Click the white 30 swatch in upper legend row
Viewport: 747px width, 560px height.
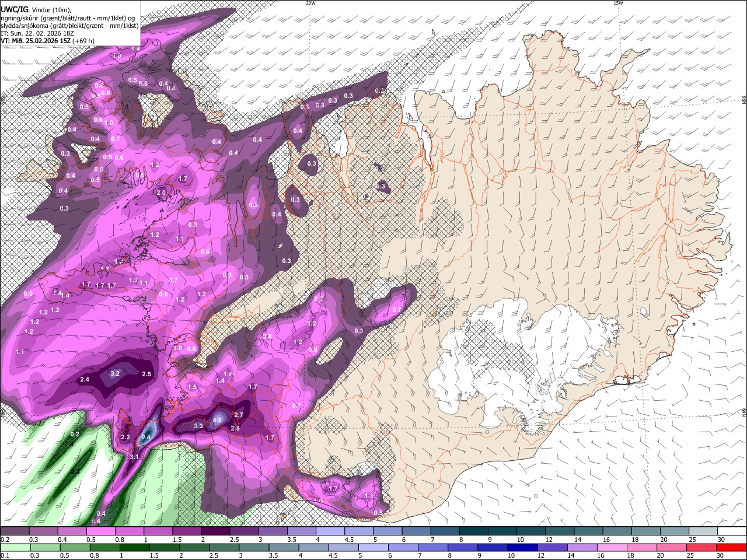click(x=731, y=531)
